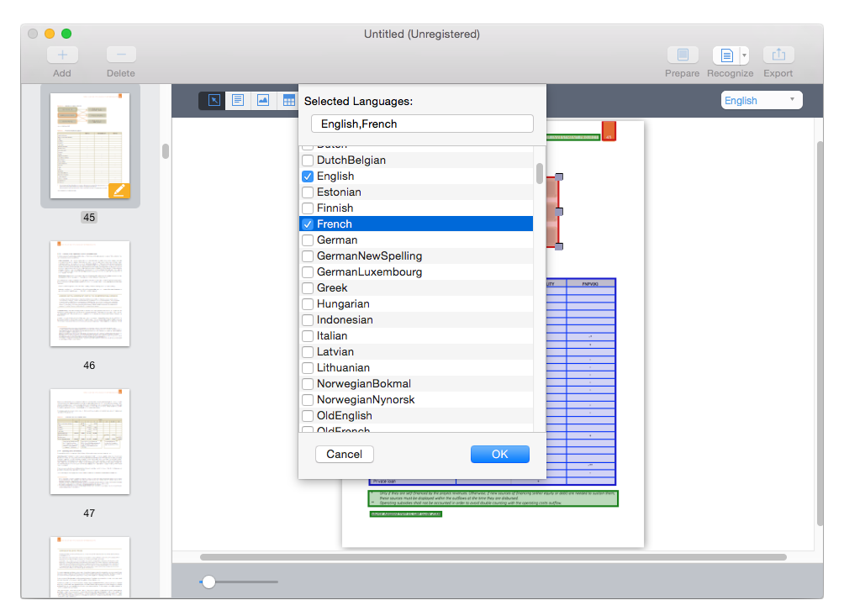Click the Export share icon
The width and height of the screenshot is (844, 616).
778,55
